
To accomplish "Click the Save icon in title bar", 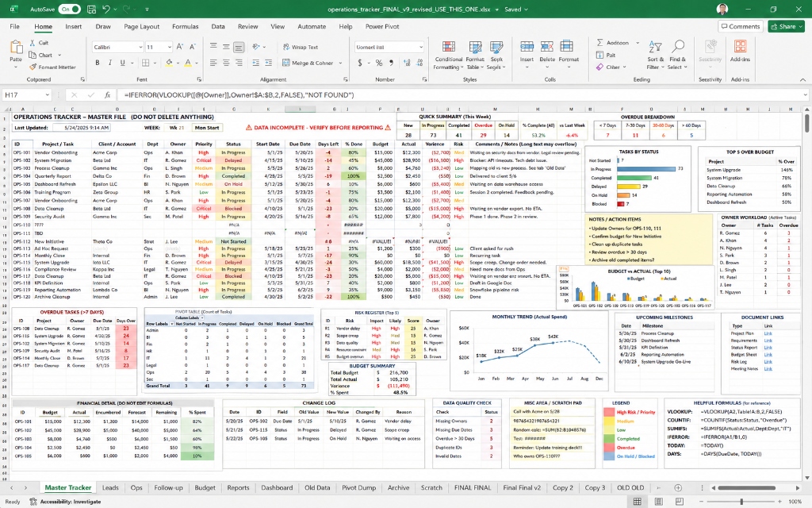I will [x=92, y=9].
